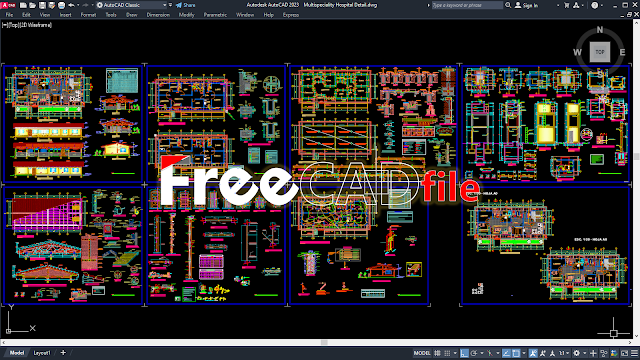The height and width of the screenshot is (360, 640).
Task: Click the Share button
Action: (x=185, y=5)
